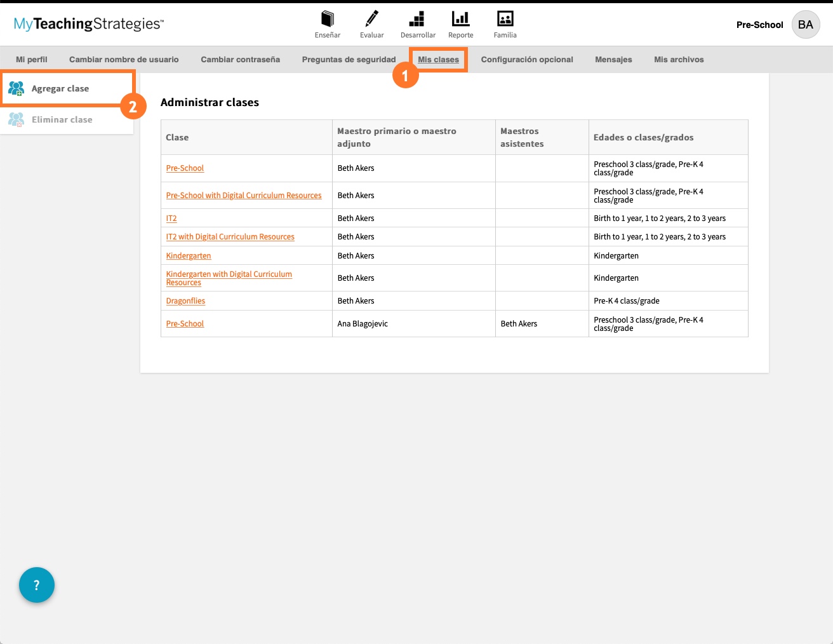
Task: Open the Dragonflies class
Action: (x=185, y=300)
